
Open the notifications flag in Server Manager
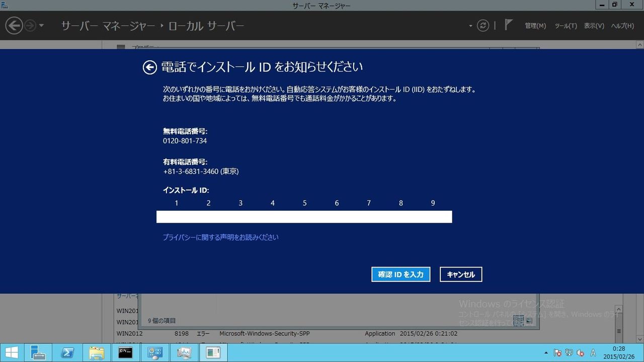(508, 25)
